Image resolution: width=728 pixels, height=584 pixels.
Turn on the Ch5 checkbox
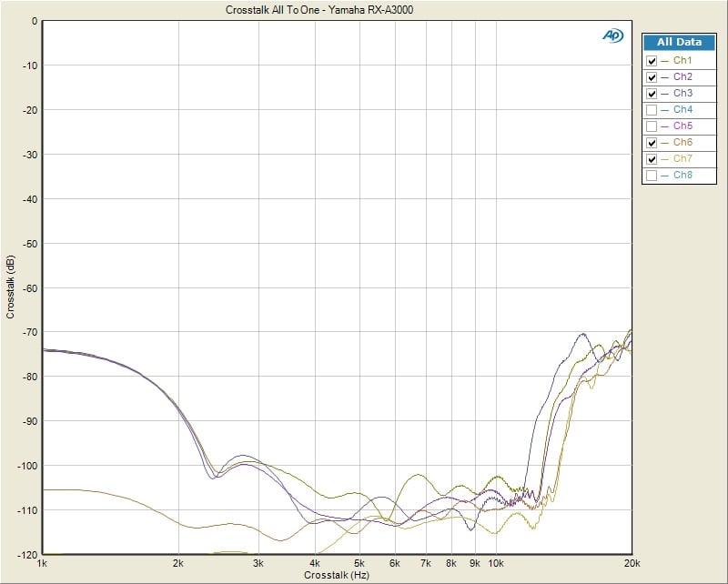(x=652, y=126)
